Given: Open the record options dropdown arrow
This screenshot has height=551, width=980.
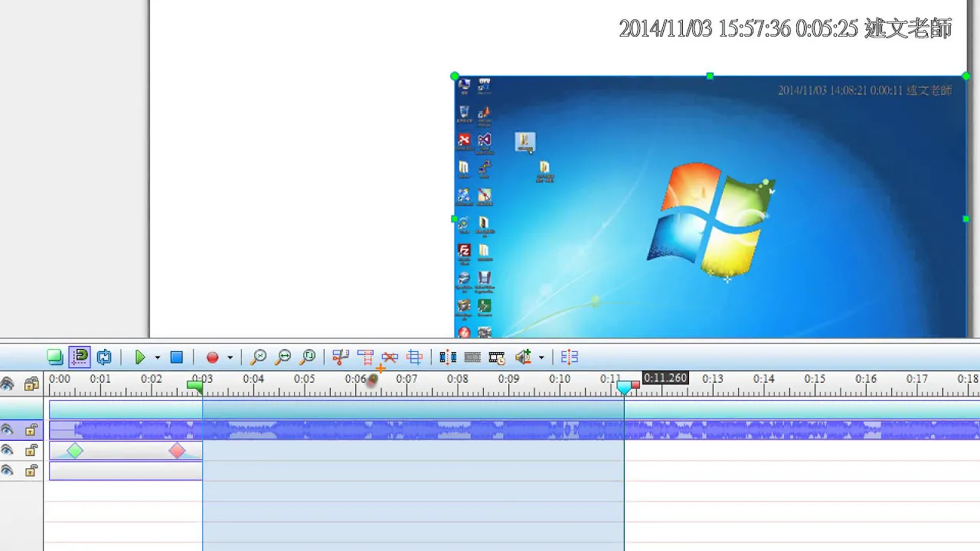Looking at the screenshot, I should pos(230,357).
